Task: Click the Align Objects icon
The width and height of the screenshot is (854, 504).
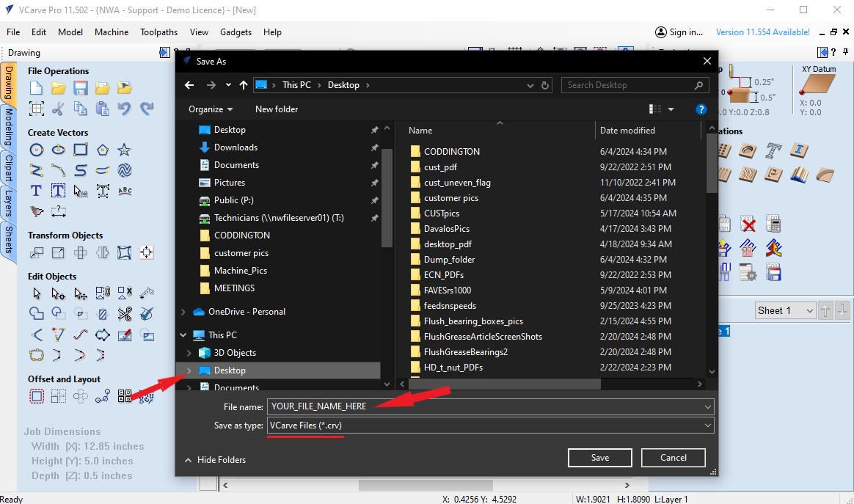Action: [x=147, y=253]
